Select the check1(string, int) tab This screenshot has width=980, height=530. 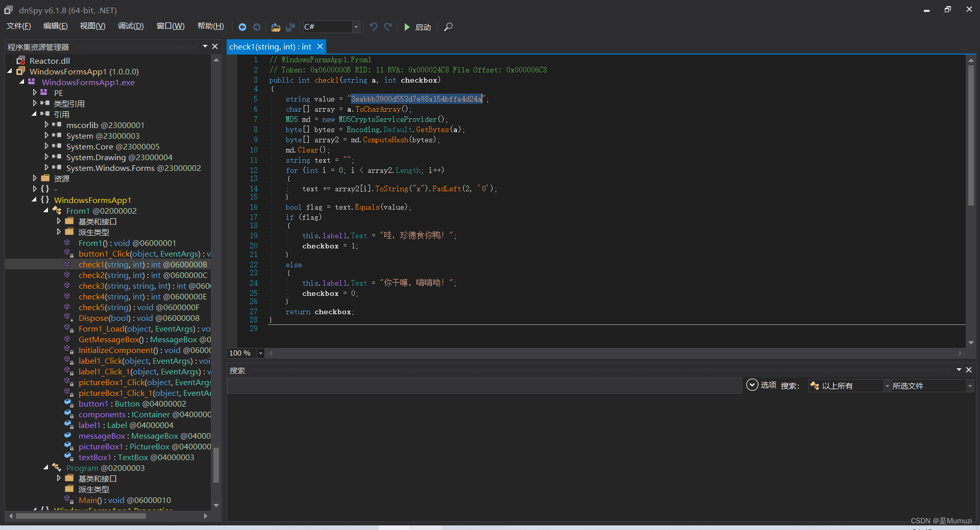pyautogui.click(x=270, y=46)
